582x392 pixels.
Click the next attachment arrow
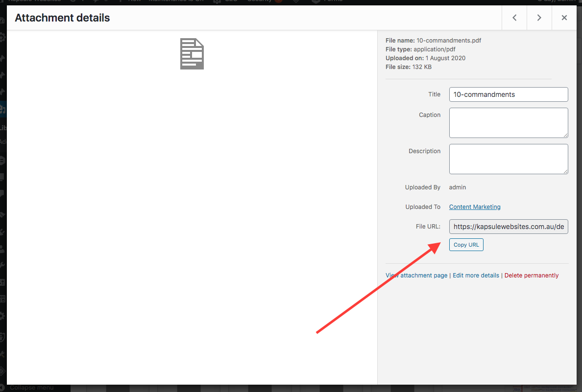pyautogui.click(x=539, y=17)
